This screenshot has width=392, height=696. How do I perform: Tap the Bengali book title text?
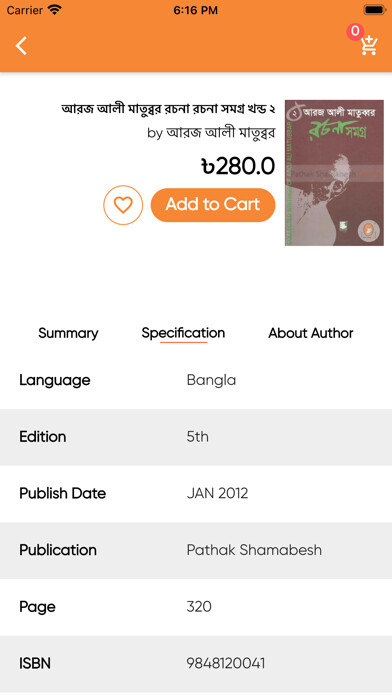168,109
